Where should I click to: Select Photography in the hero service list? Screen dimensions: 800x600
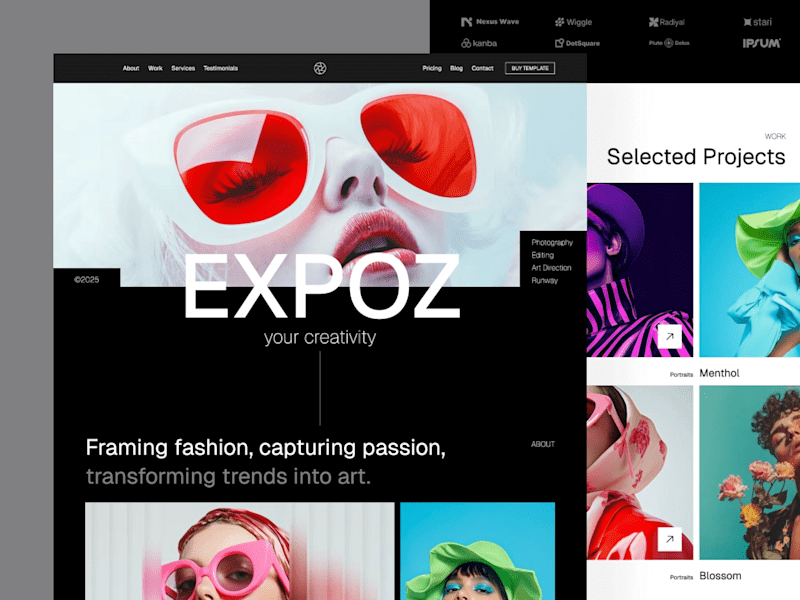(552, 242)
